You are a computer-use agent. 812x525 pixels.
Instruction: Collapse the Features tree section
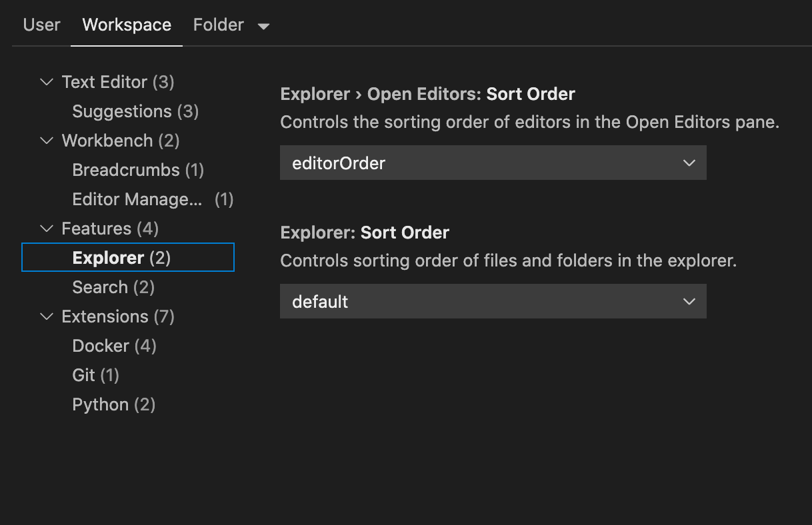46,229
